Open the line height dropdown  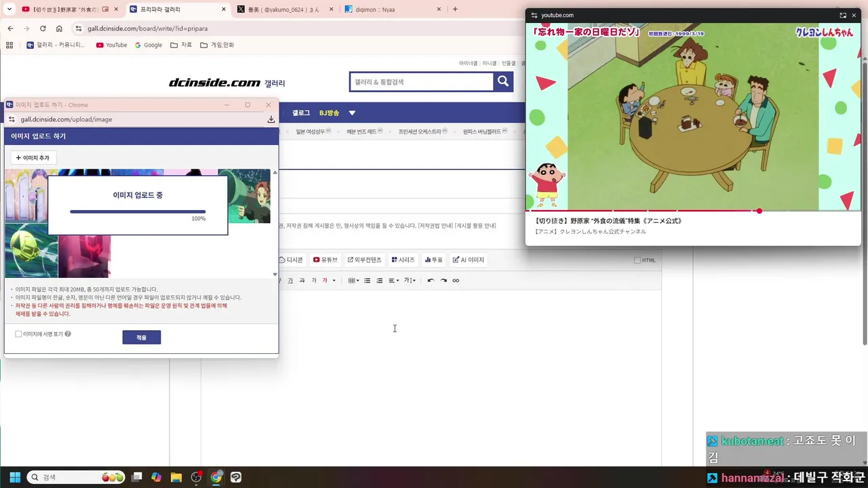pyautogui.click(x=410, y=281)
